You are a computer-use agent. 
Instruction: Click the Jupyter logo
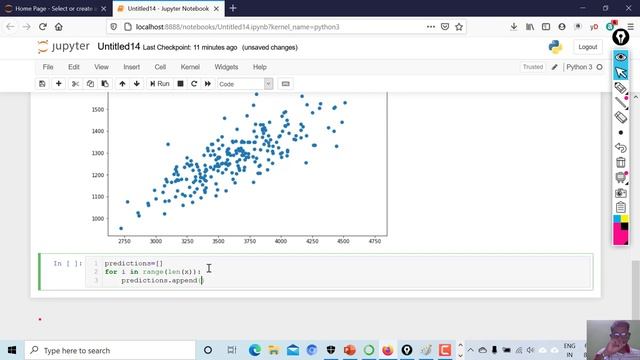coord(63,47)
